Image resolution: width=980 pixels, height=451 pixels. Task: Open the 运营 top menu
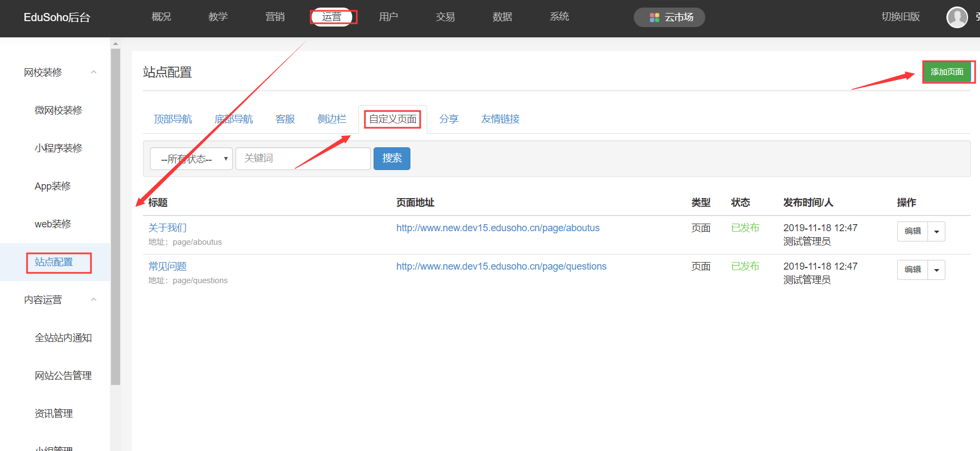(332, 17)
